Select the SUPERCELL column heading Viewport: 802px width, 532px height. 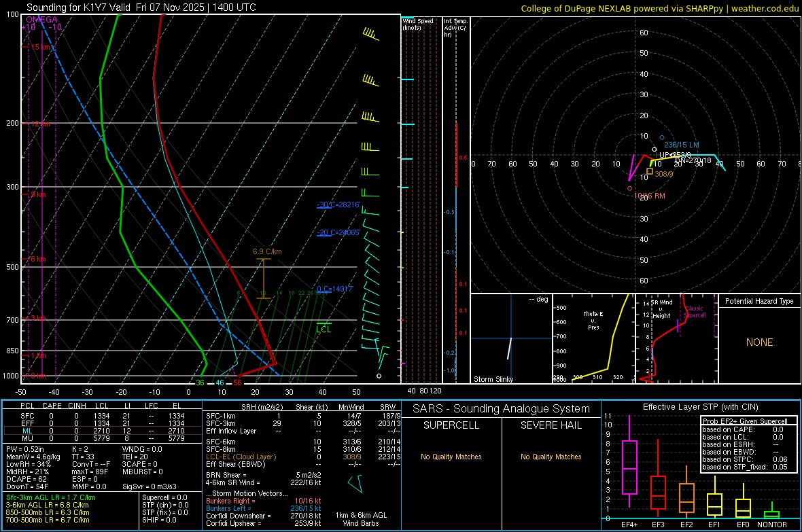pyautogui.click(x=451, y=425)
